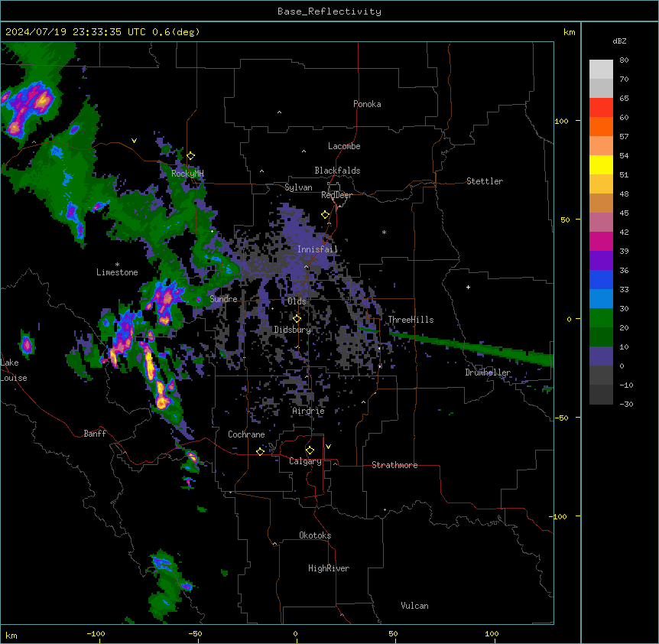Click the Strathmore town label
The image size is (659, 644).
click(394, 465)
